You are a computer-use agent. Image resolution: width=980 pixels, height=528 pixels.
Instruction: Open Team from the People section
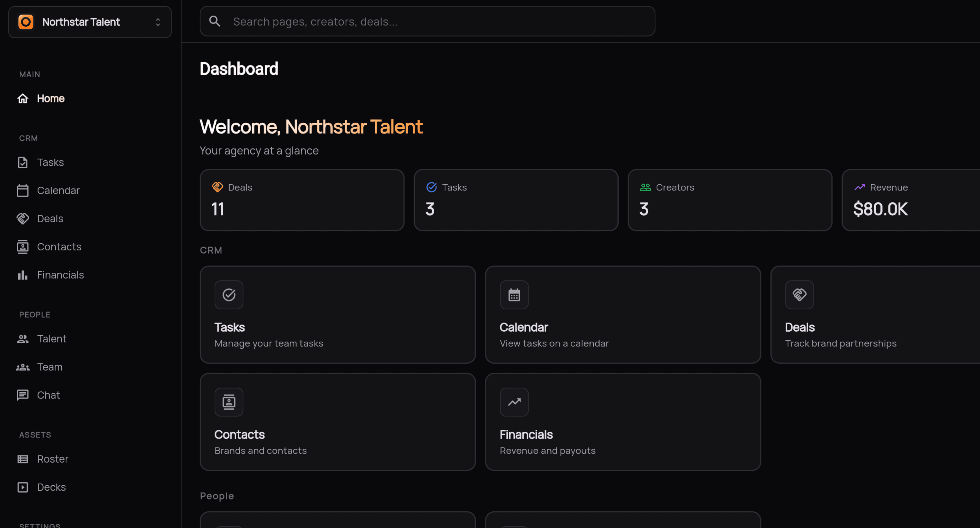tap(50, 367)
